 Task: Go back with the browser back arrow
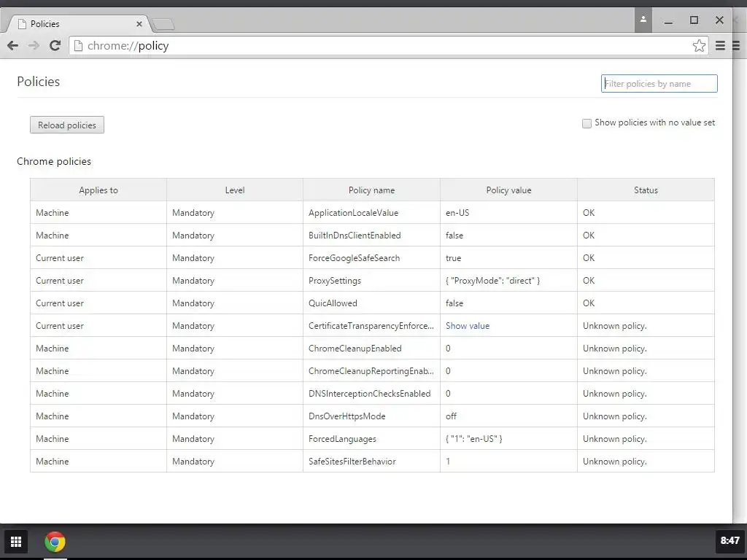point(13,46)
